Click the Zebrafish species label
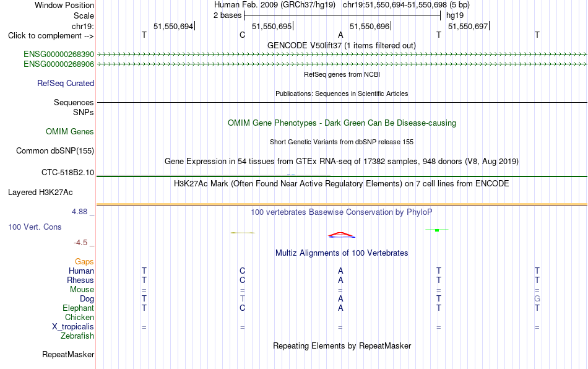588x369 pixels. tap(77, 336)
